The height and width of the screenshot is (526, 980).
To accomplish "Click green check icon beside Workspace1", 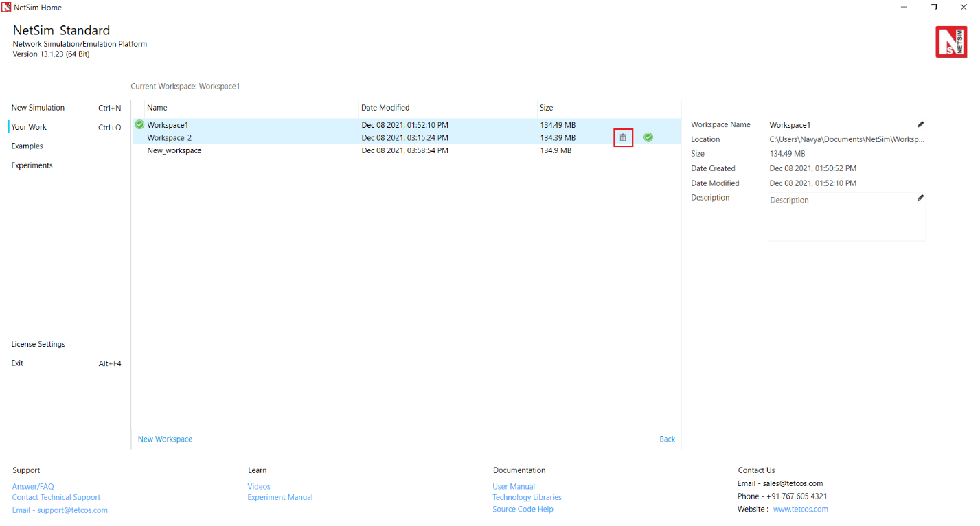I will click(x=139, y=125).
